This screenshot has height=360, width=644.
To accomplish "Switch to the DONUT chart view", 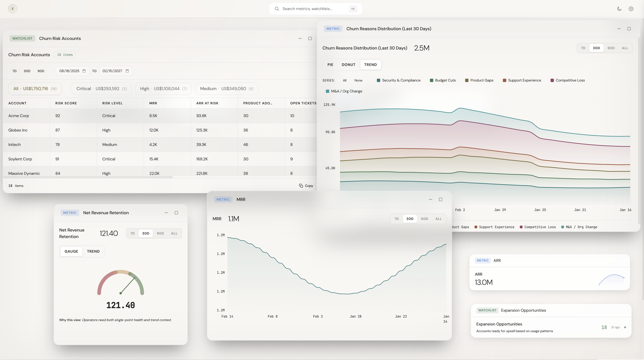I will [349, 64].
